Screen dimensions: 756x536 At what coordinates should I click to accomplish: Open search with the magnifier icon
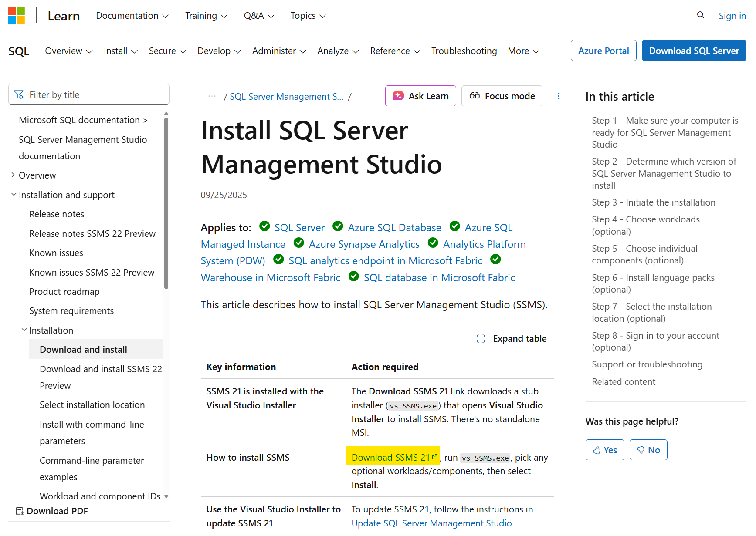click(x=700, y=15)
